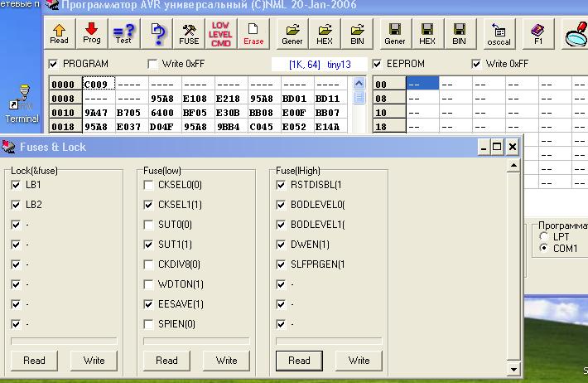This screenshot has height=383, width=588.
Task: Click program memory cell C009
Action: point(96,84)
